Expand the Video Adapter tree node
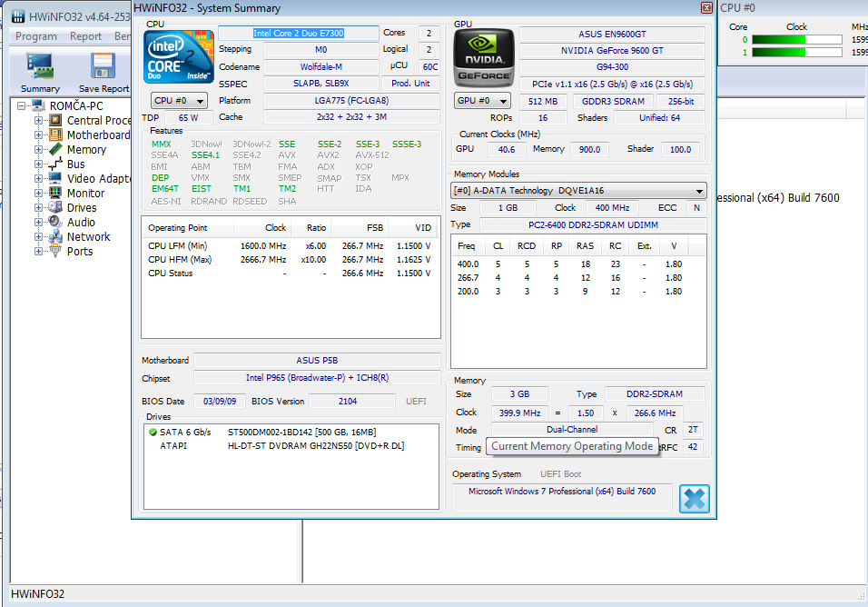Image resolution: width=868 pixels, height=607 pixels. pyautogui.click(x=38, y=178)
